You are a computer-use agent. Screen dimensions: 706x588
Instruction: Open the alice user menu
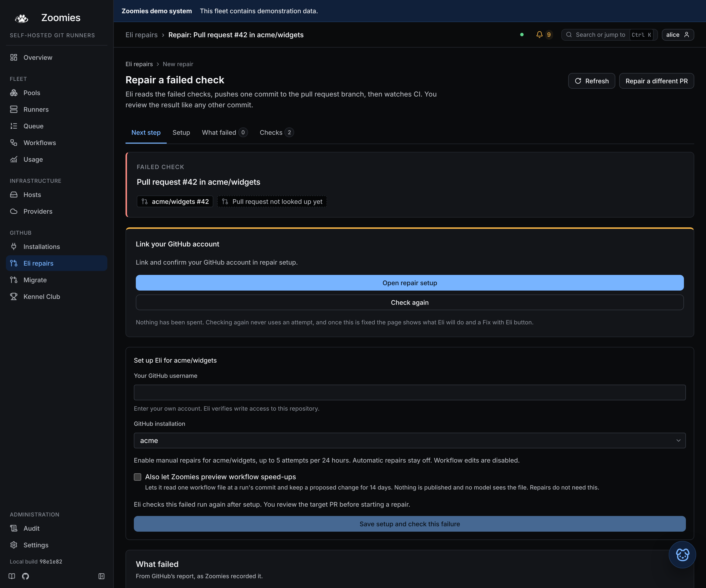coord(677,35)
